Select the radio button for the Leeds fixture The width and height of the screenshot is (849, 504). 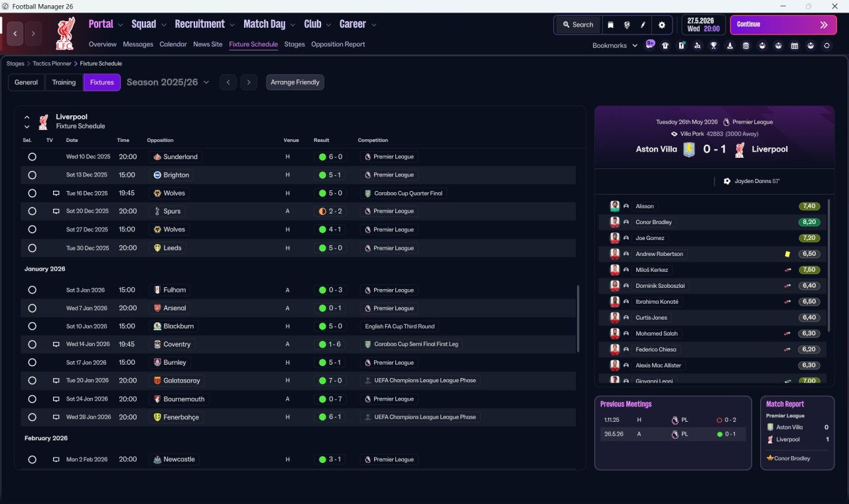coord(32,248)
